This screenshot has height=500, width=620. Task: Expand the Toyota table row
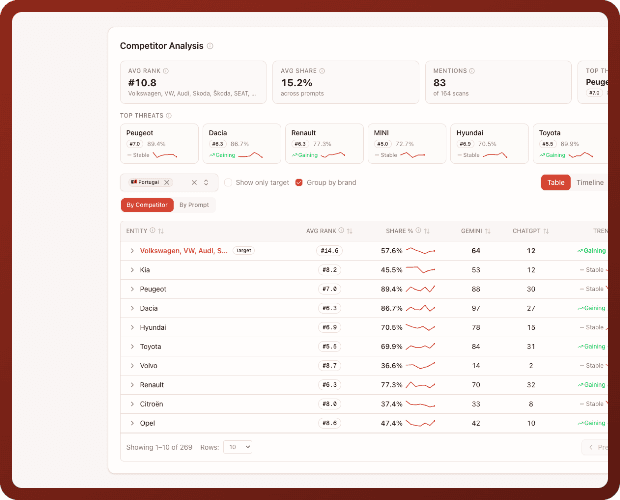pyautogui.click(x=132, y=347)
